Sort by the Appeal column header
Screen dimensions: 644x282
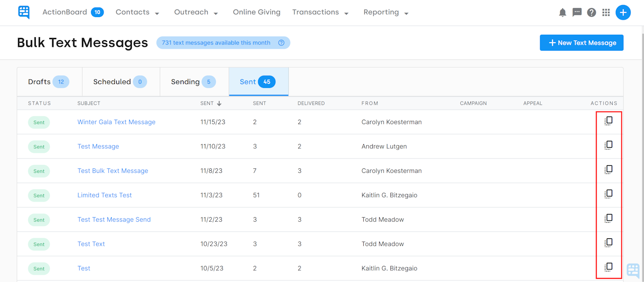533,104
